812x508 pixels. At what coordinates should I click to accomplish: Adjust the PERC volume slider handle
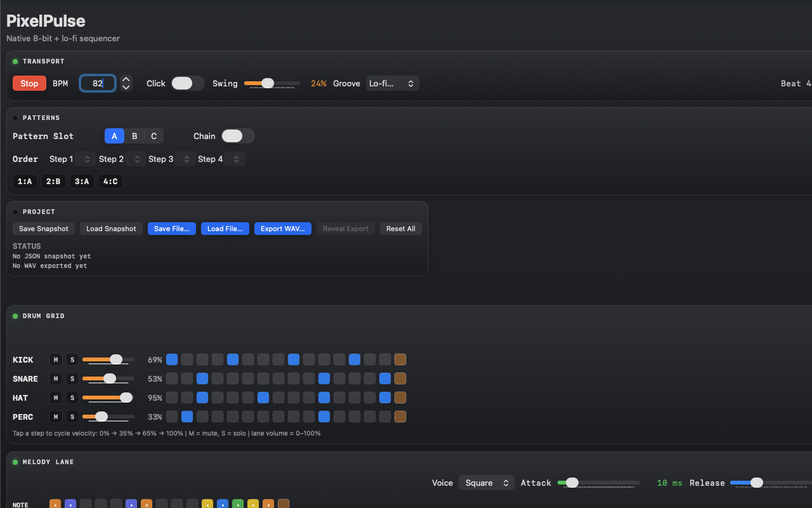101,417
